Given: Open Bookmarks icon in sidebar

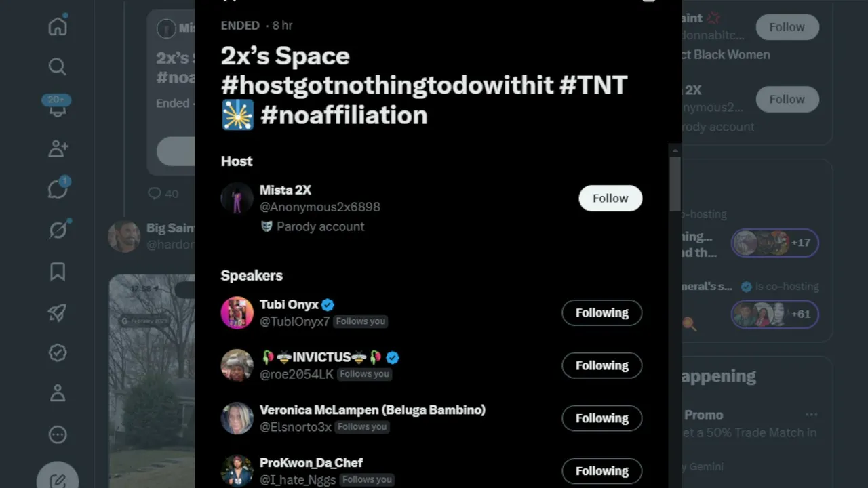Looking at the screenshot, I should (58, 272).
